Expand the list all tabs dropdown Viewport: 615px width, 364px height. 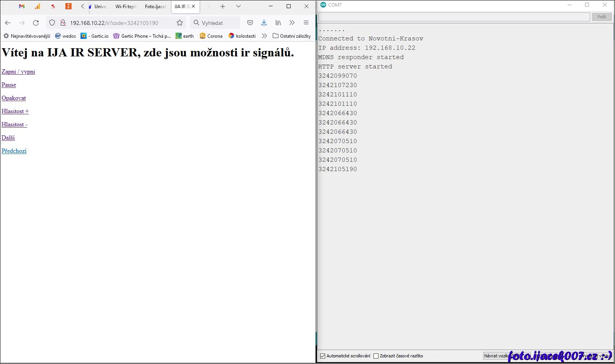238,7
